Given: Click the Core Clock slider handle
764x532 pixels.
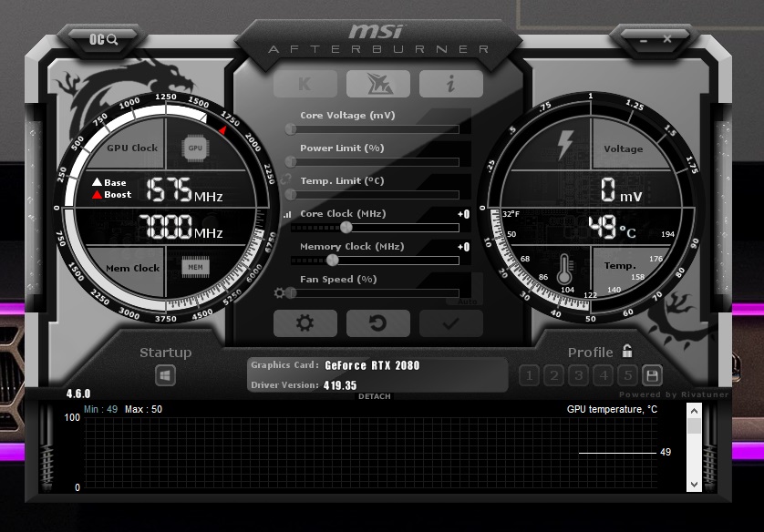Looking at the screenshot, I should click(346, 228).
